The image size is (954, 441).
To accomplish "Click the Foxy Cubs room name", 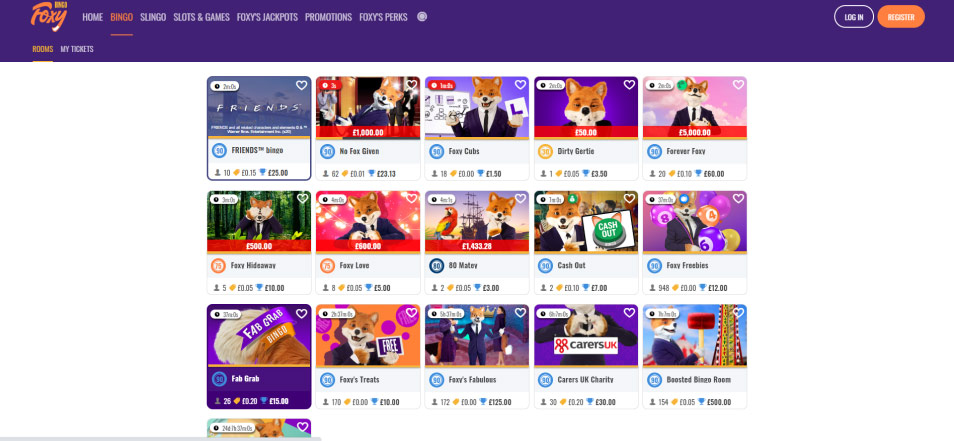I will pyautogui.click(x=465, y=151).
